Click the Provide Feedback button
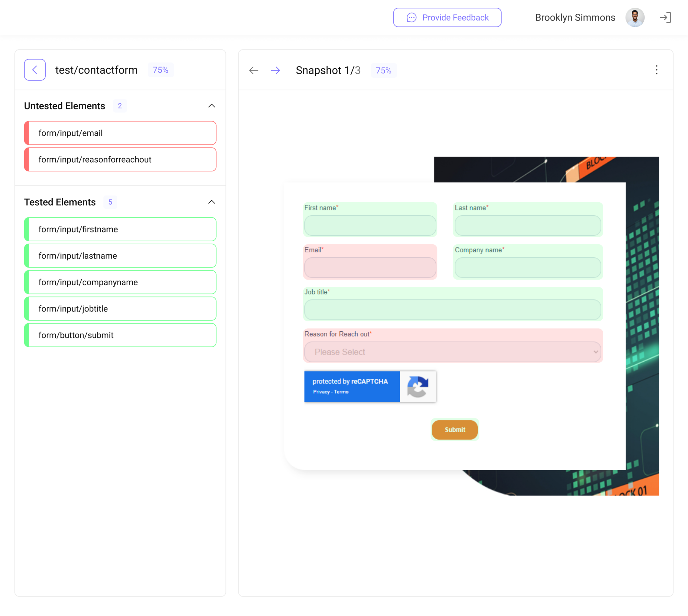The width and height of the screenshot is (688, 616). point(447,17)
